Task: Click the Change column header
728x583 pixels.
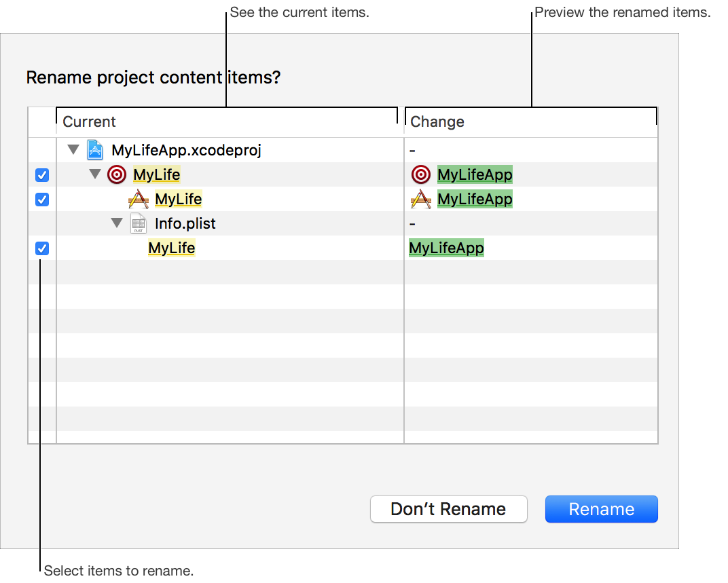Action: coord(437,122)
